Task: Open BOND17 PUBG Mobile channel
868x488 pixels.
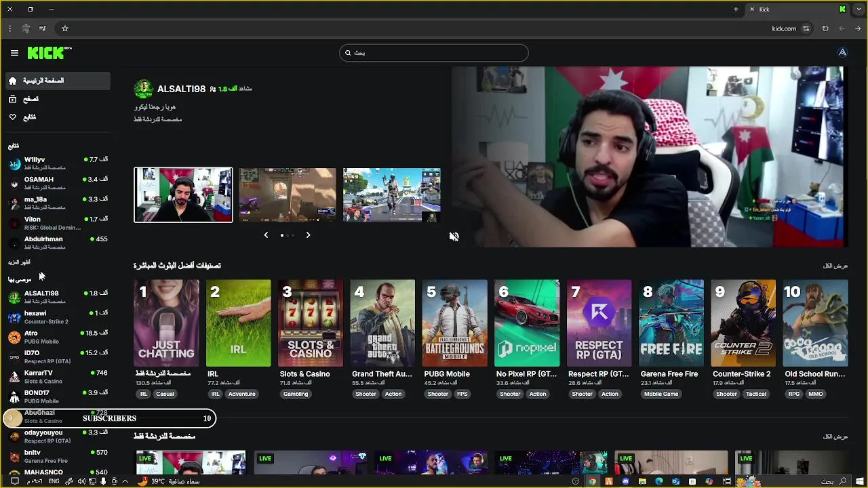Action: tap(57, 396)
